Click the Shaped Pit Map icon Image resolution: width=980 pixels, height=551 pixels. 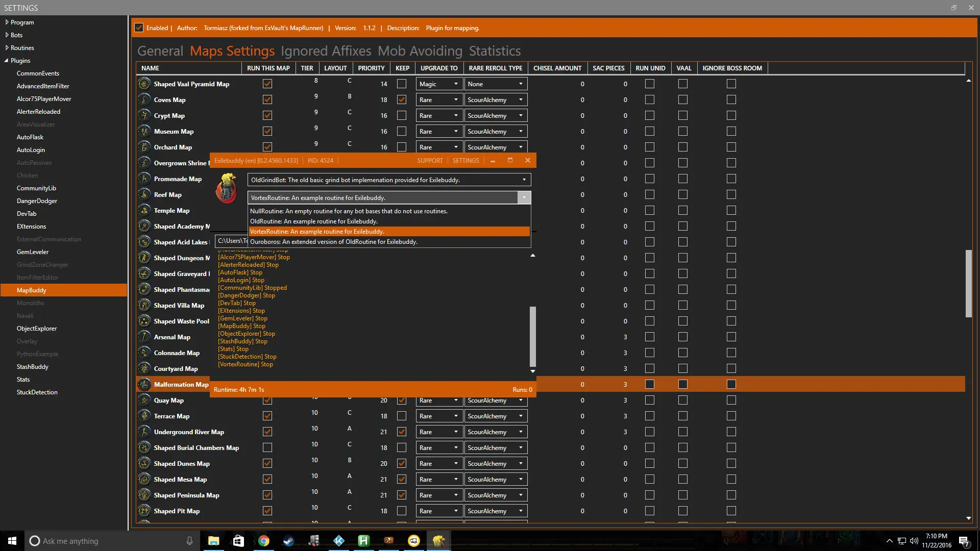144,511
